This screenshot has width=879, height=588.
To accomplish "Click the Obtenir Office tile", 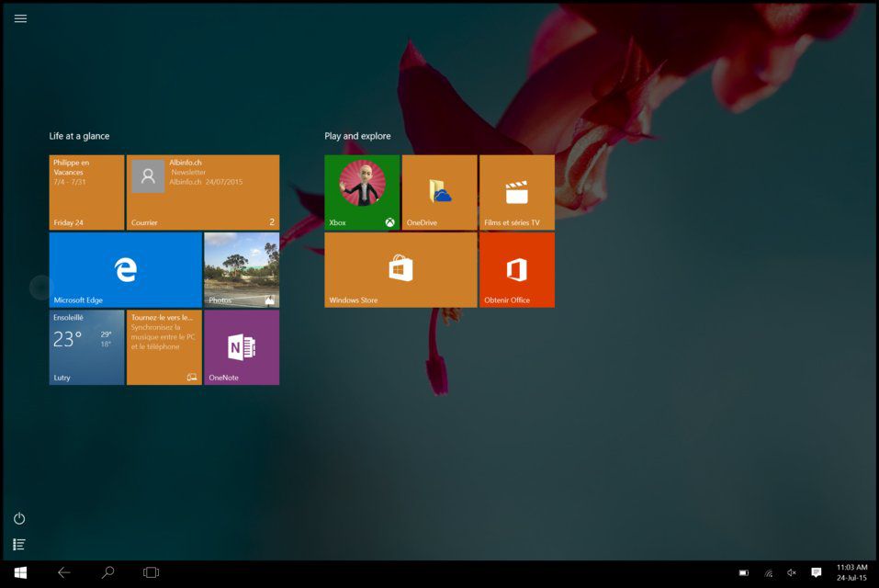I will pos(516,269).
